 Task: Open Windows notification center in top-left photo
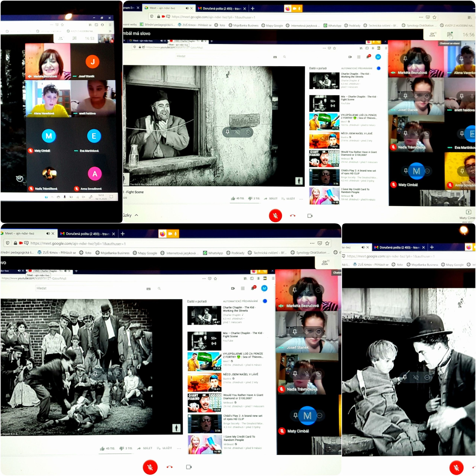click(x=111, y=197)
